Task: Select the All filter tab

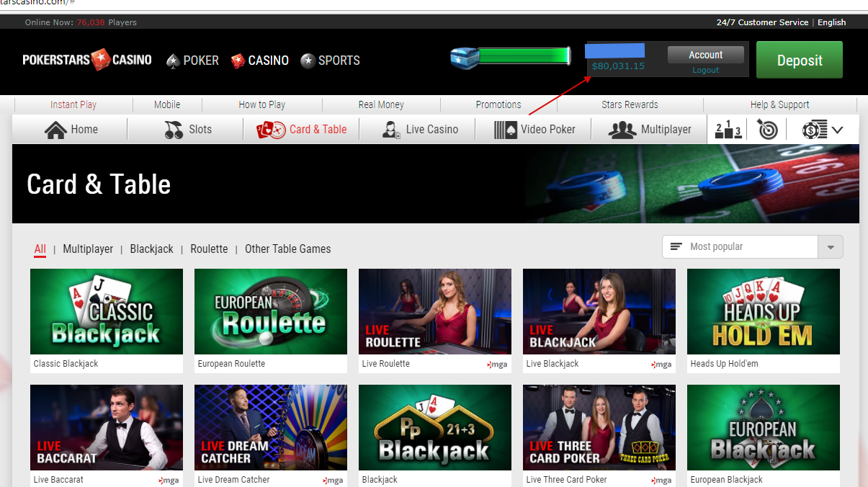Action: pos(40,249)
